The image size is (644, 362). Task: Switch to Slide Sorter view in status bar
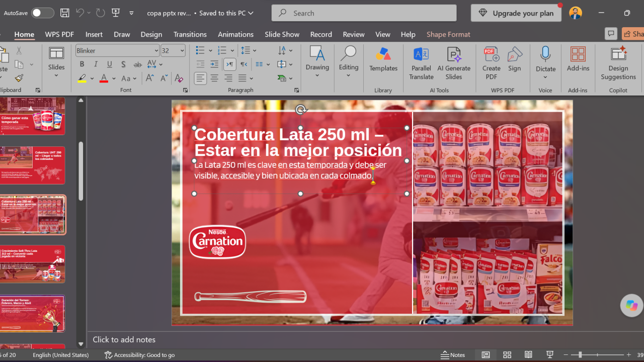507,355
